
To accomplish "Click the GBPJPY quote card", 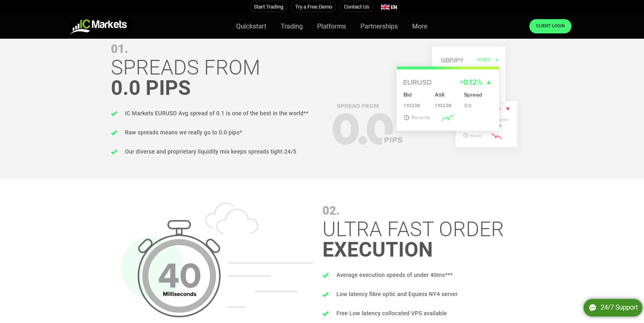I will pyautogui.click(x=468, y=58).
